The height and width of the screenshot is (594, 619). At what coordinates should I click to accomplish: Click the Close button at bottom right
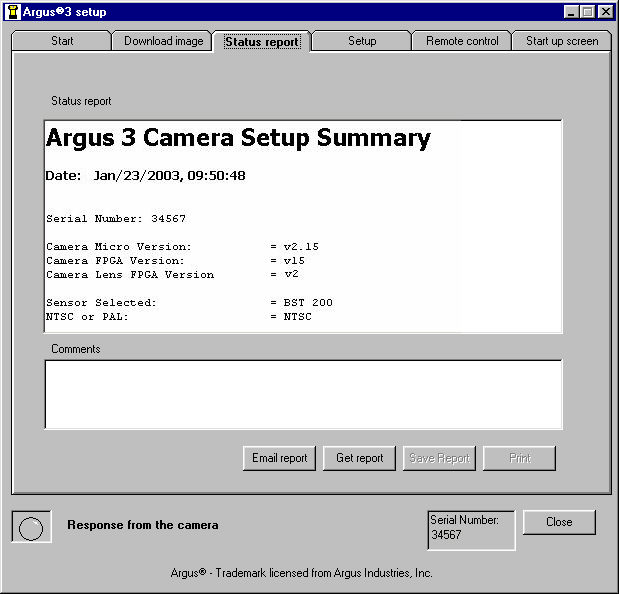pyautogui.click(x=559, y=522)
